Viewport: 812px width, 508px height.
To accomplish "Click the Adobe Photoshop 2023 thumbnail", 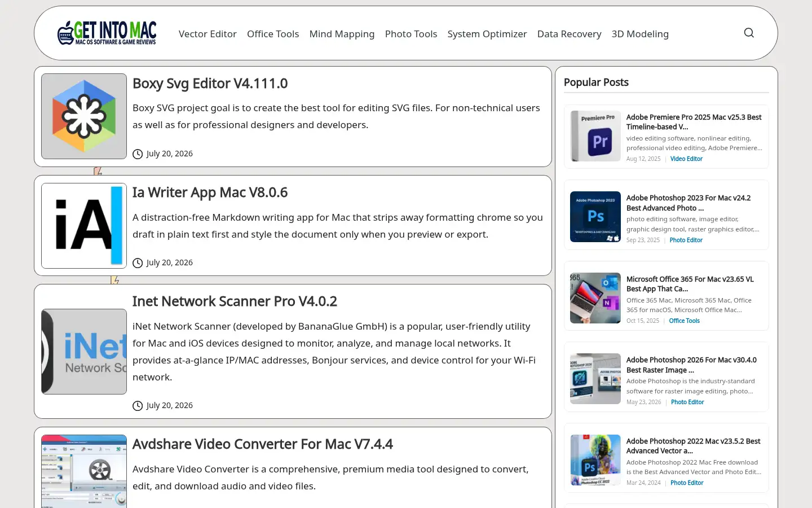I will (x=595, y=217).
